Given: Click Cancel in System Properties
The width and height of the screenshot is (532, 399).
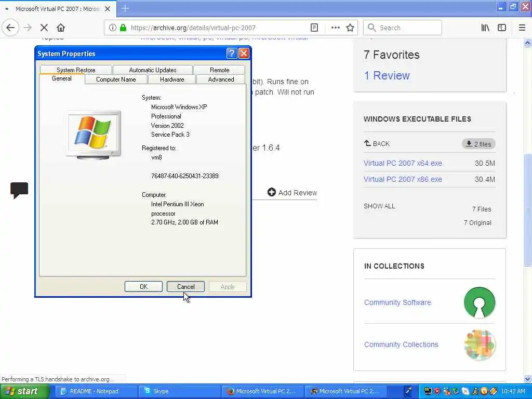Looking at the screenshot, I should [x=185, y=287].
